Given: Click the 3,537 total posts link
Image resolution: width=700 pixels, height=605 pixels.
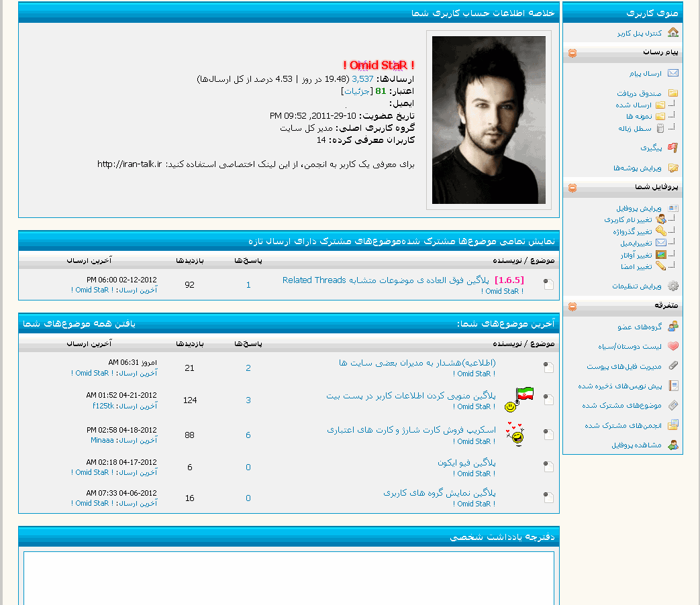Looking at the screenshot, I should (362, 79).
